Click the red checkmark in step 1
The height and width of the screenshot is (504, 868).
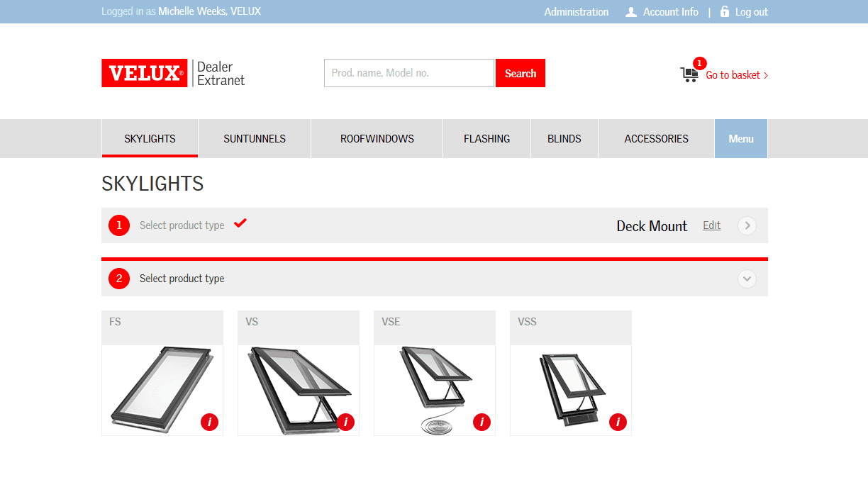click(240, 223)
